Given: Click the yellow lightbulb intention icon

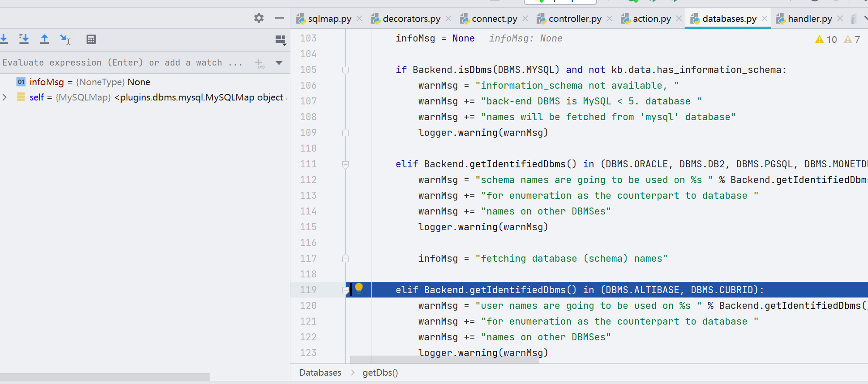Looking at the screenshot, I should (359, 288).
